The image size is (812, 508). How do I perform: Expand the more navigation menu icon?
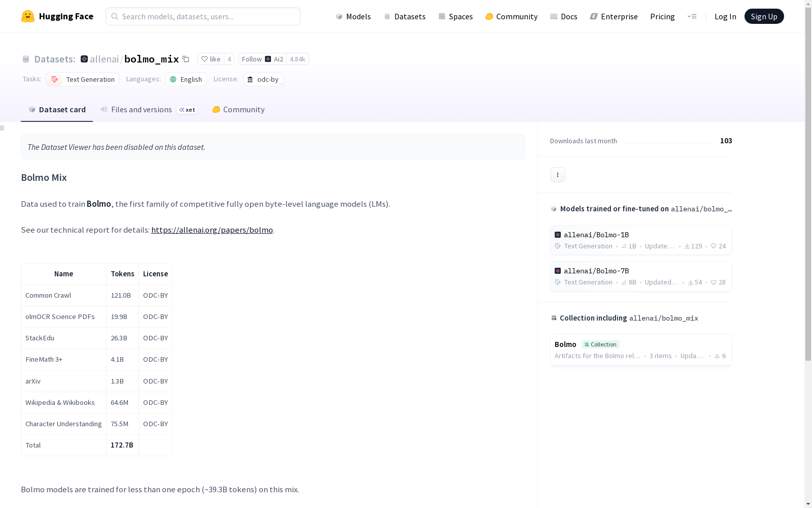pos(692,16)
